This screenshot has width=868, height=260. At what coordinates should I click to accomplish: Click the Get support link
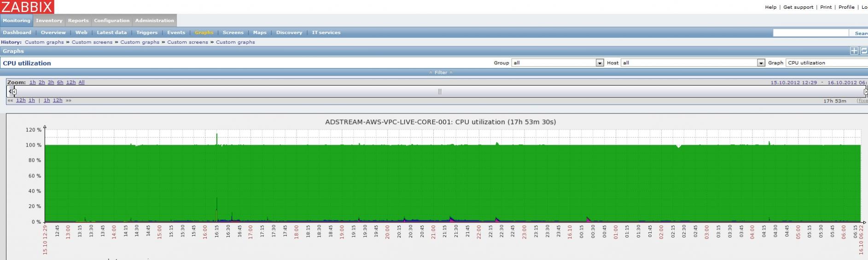[x=798, y=7]
